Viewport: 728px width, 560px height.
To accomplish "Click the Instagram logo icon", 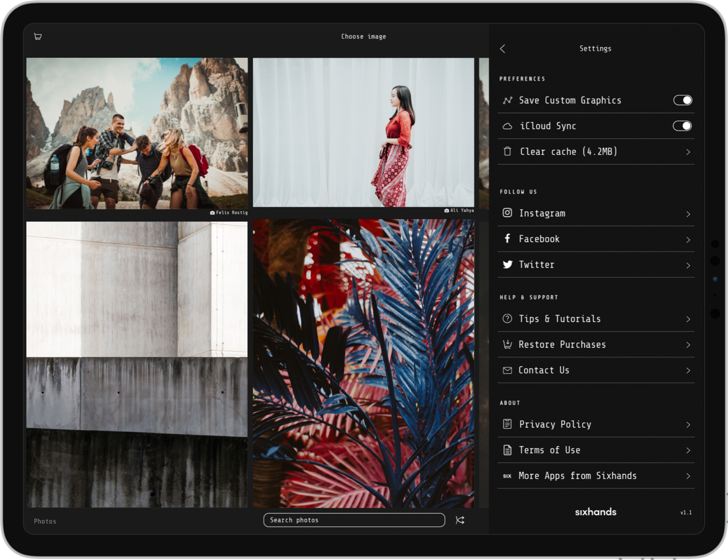I will pos(507,213).
